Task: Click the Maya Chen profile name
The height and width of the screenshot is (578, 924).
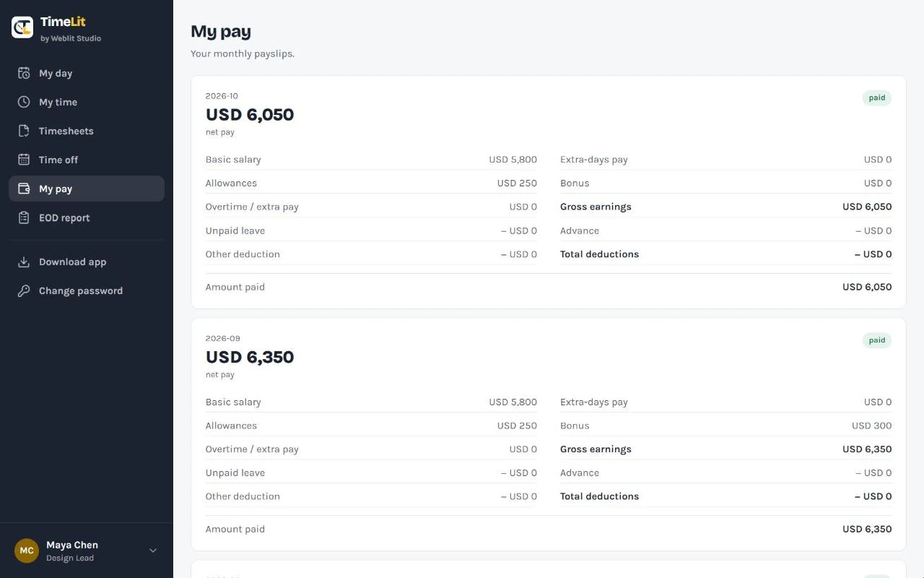Action: pyautogui.click(x=72, y=545)
